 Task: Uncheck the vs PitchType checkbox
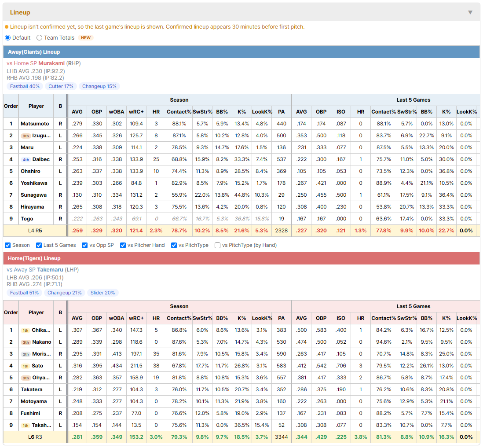174,245
